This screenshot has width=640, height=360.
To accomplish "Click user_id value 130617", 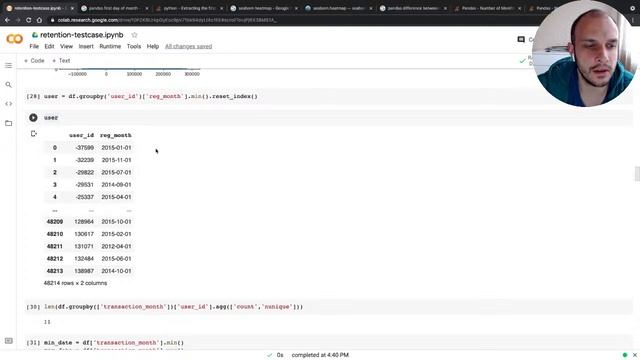I will pos(84,234).
